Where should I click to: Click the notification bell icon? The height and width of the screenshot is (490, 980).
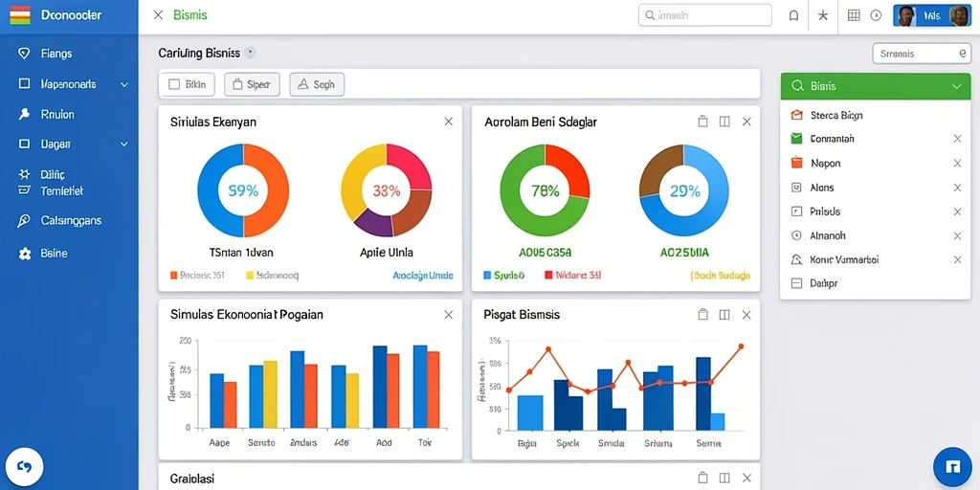click(793, 15)
